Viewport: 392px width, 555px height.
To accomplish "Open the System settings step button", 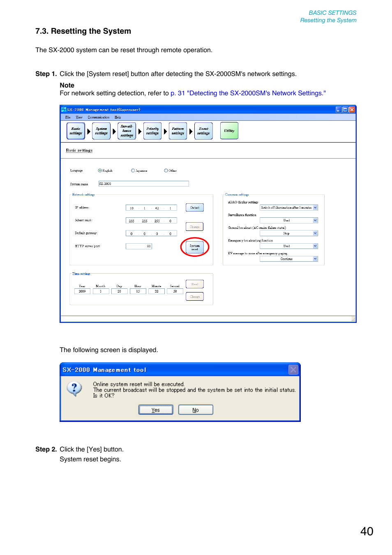I will [101, 131].
